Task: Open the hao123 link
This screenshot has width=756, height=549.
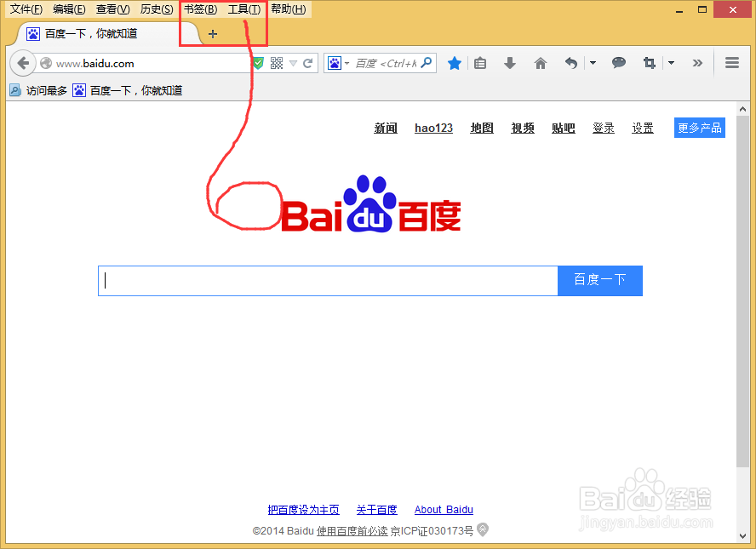Action: pyautogui.click(x=433, y=128)
